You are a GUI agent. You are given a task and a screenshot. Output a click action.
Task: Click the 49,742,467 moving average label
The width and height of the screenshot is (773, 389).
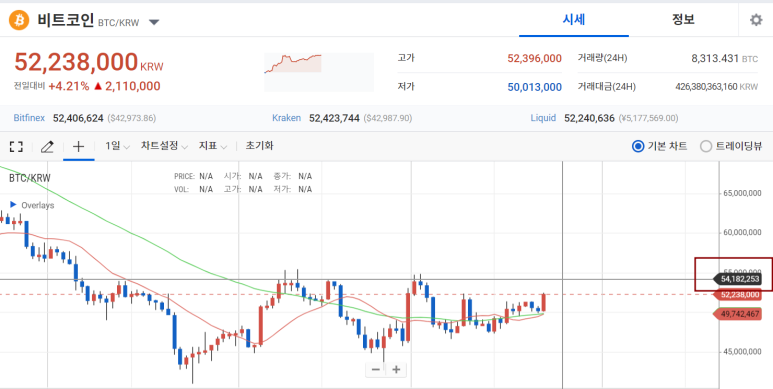(738, 314)
